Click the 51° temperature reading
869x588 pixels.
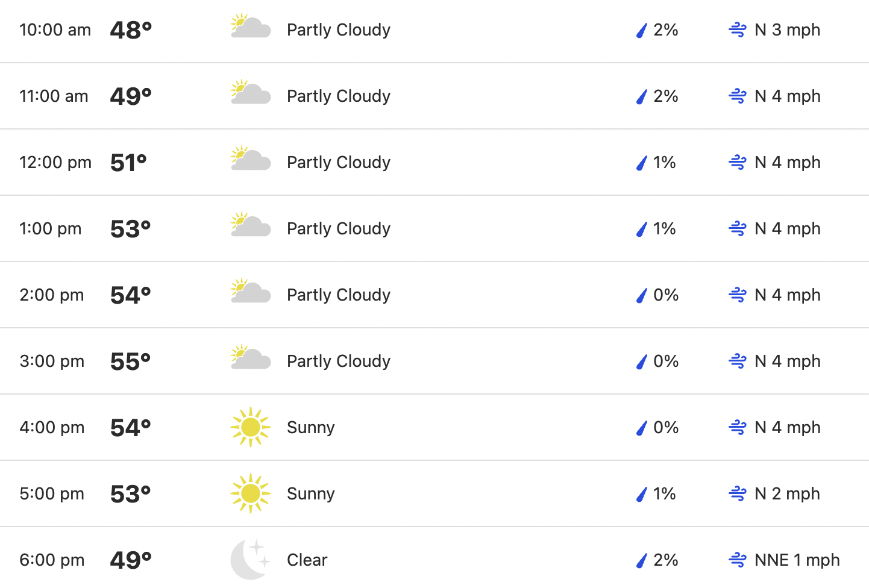coord(129,163)
